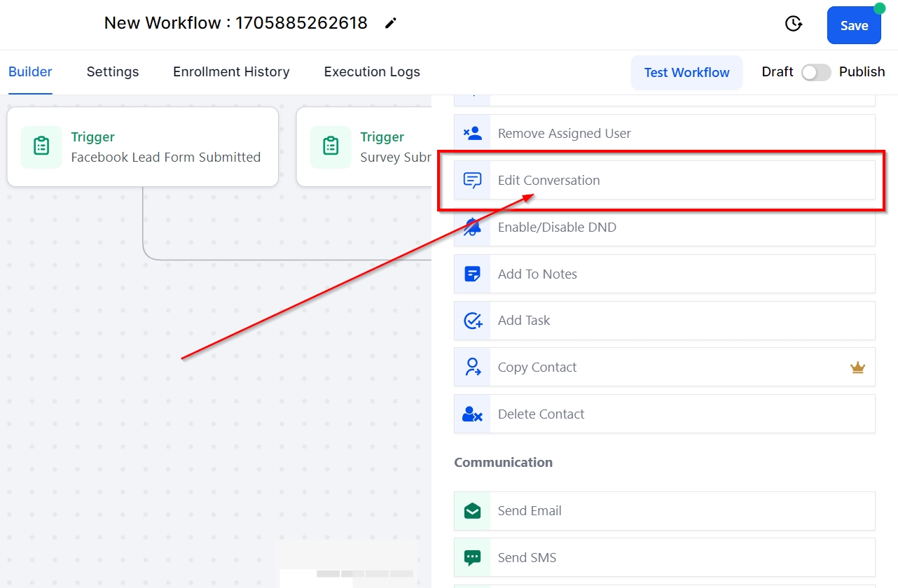Click the Test Workflow button

point(686,73)
